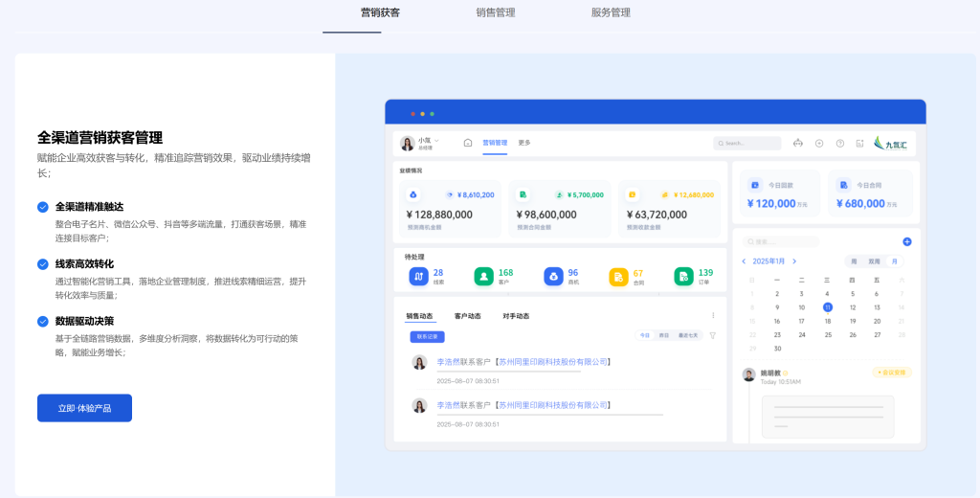Switch to the 销售管理 tab

tap(495, 12)
